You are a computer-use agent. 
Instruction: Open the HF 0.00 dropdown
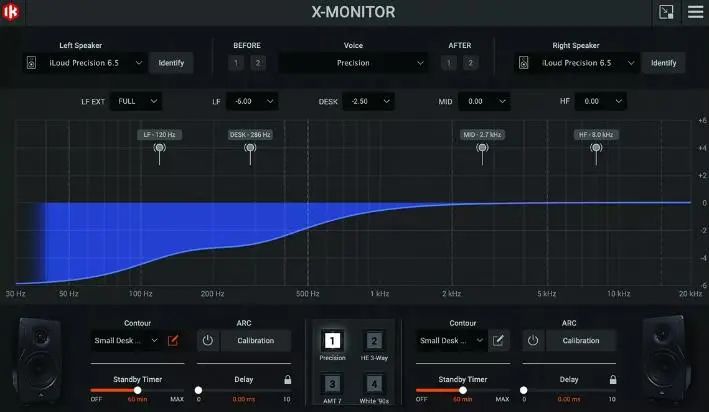[x=600, y=101]
